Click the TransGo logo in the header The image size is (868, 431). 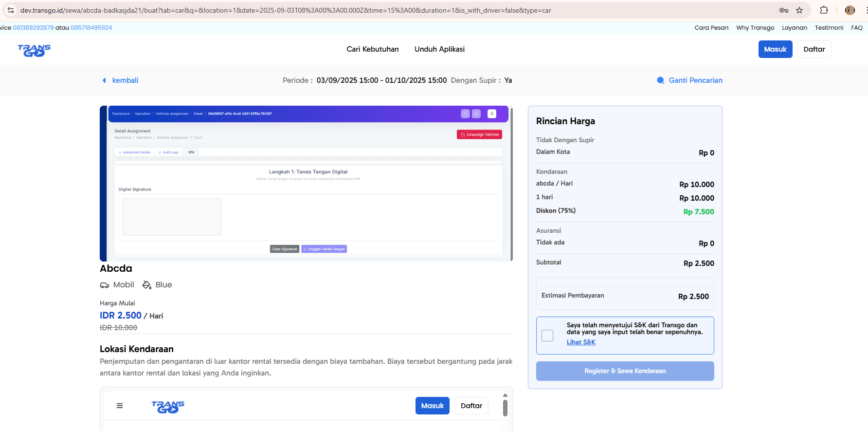pyautogui.click(x=34, y=50)
